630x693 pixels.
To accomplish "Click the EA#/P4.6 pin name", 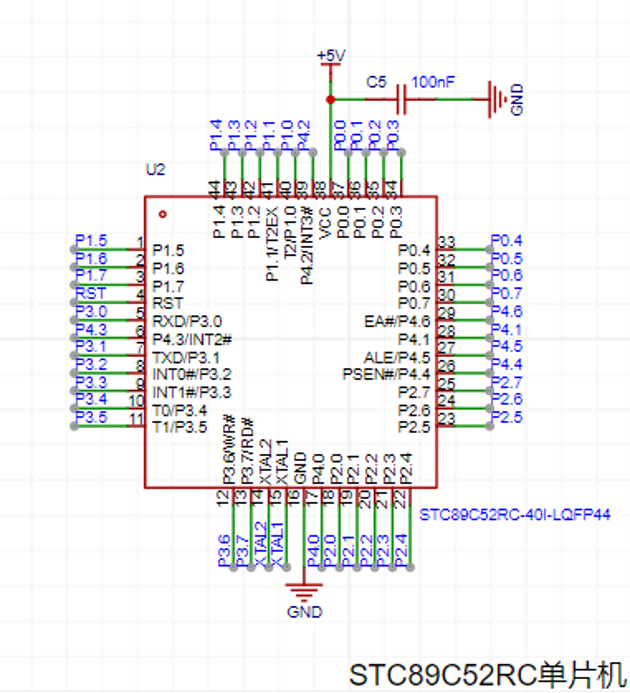I will (397, 321).
